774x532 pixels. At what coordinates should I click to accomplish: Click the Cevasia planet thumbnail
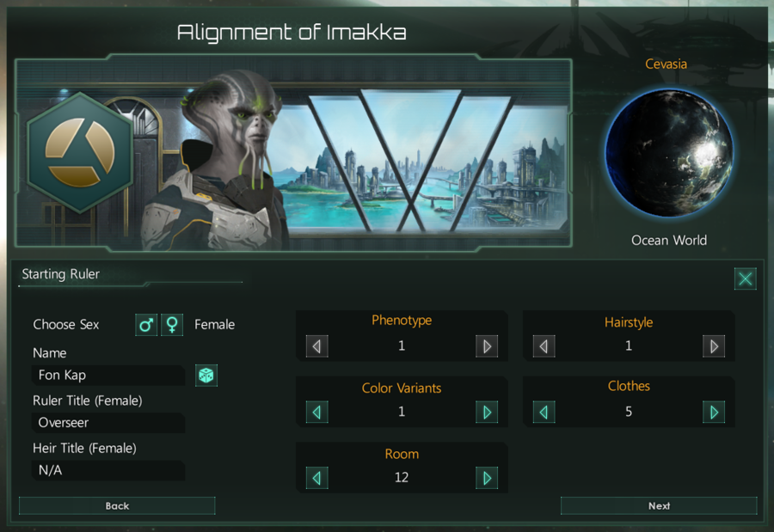tap(668, 153)
